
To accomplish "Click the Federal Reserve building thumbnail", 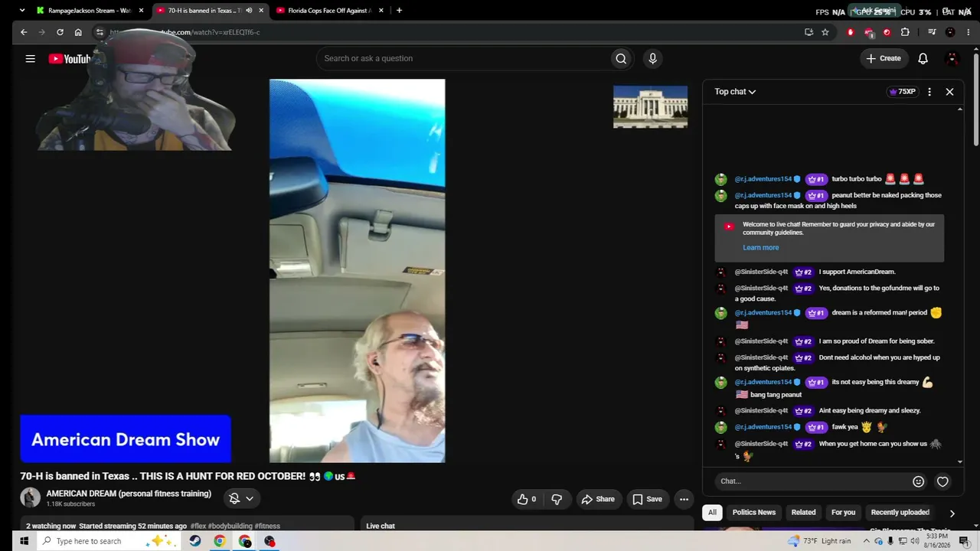I will point(650,106).
